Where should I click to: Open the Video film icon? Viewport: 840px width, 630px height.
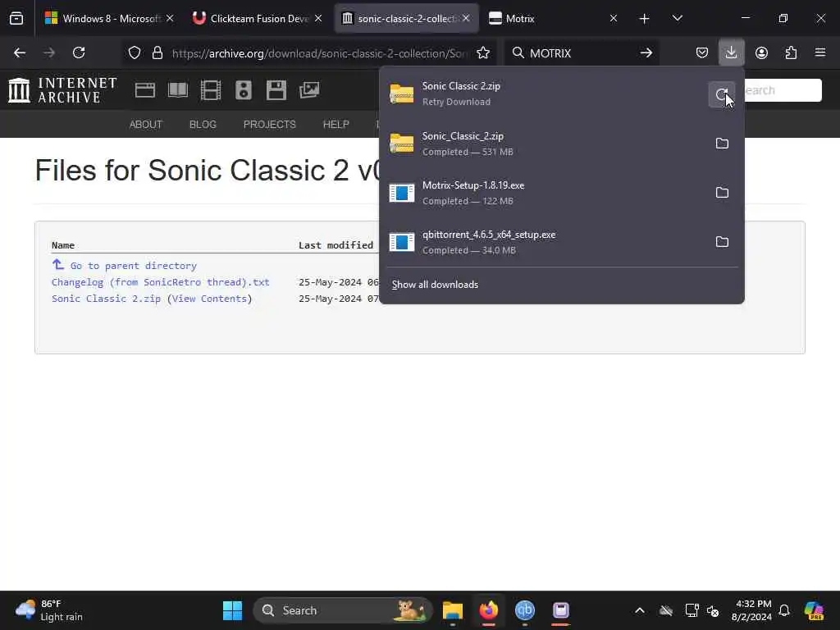pos(211,90)
